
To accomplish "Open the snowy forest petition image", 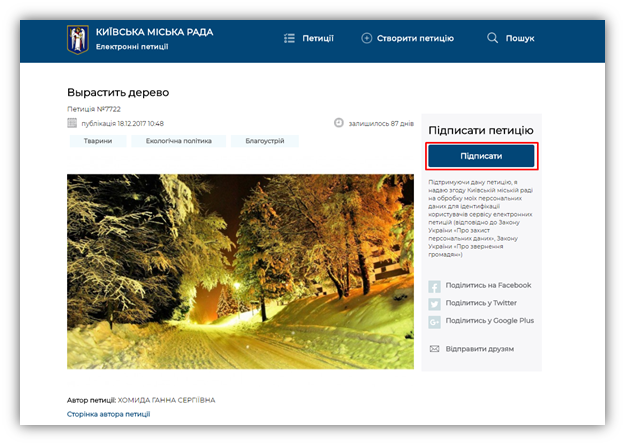I will click(240, 271).
